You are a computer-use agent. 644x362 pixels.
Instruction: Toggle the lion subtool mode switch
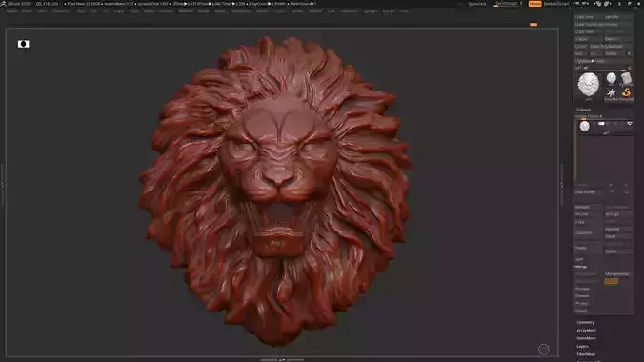(601, 124)
